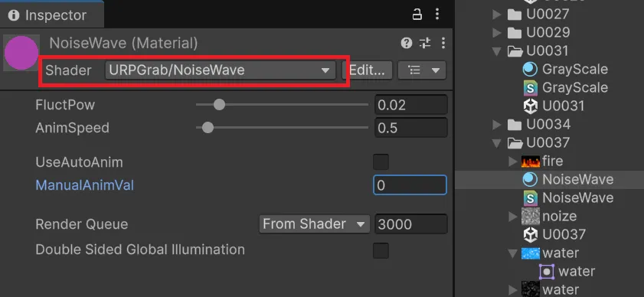Click the purple material preview sphere
644x297 pixels.
click(x=21, y=53)
